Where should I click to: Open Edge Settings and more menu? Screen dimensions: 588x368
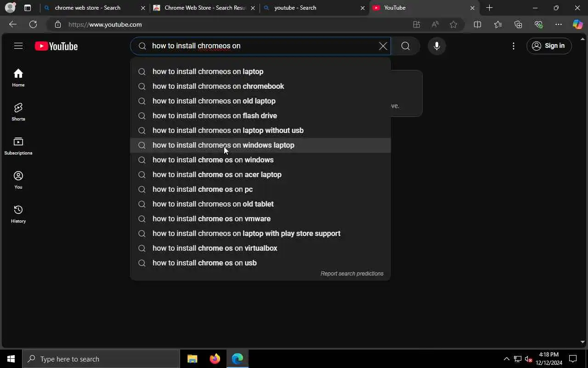pyautogui.click(x=559, y=24)
